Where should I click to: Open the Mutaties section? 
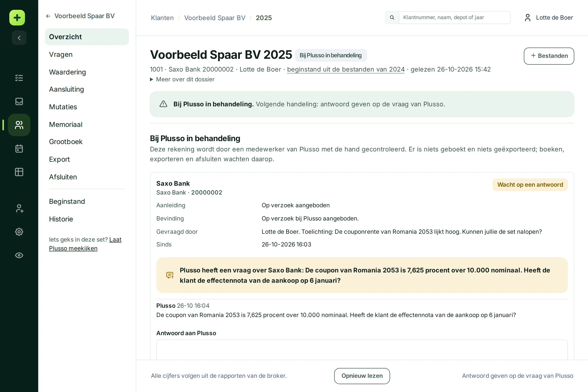tap(87, 107)
